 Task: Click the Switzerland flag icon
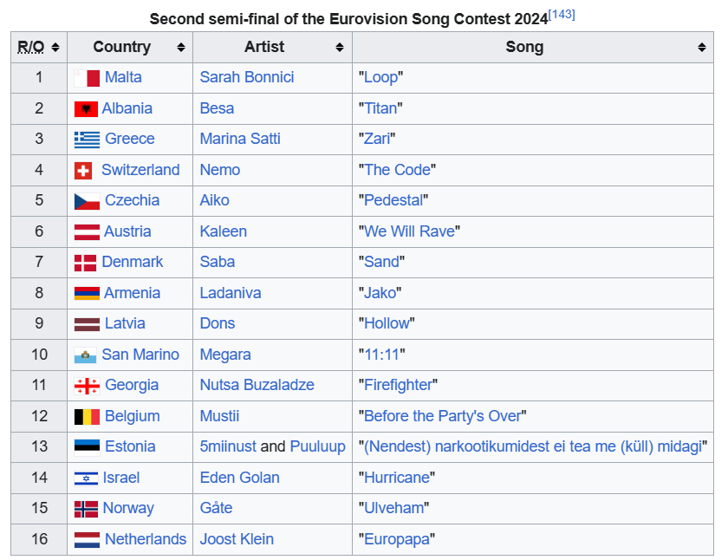coord(83,171)
